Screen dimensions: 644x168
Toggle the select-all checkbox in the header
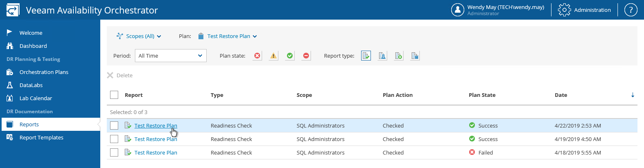click(114, 95)
